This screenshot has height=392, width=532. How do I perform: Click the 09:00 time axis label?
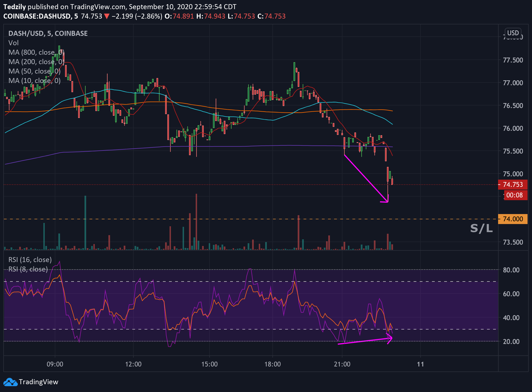pyautogui.click(x=55, y=364)
